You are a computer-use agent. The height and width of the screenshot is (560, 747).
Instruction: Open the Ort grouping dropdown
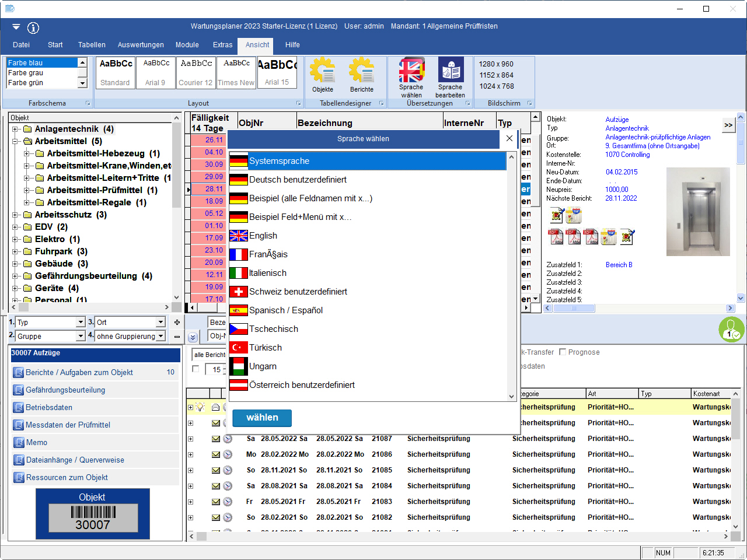coord(160,322)
